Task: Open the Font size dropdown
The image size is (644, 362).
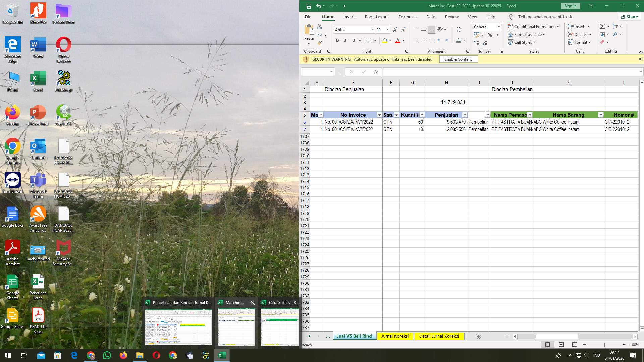Action: tap(388, 29)
